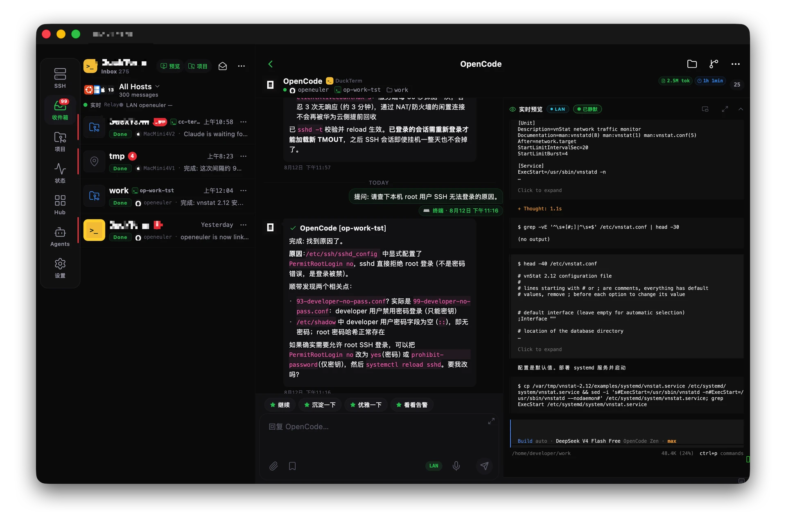This screenshot has height=532, width=786.
Task: Click the 看看告警 quick reply button
Action: click(412, 405)
